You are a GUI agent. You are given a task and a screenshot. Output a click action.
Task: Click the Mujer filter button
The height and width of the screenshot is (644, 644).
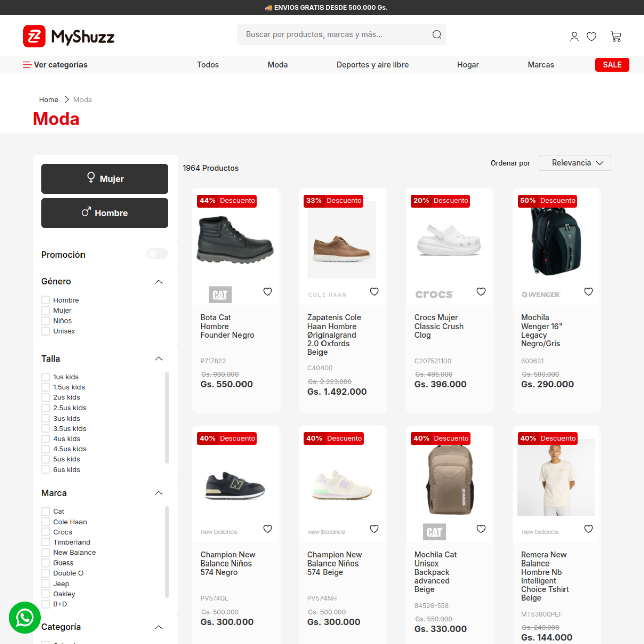click(x=105, y=179)
